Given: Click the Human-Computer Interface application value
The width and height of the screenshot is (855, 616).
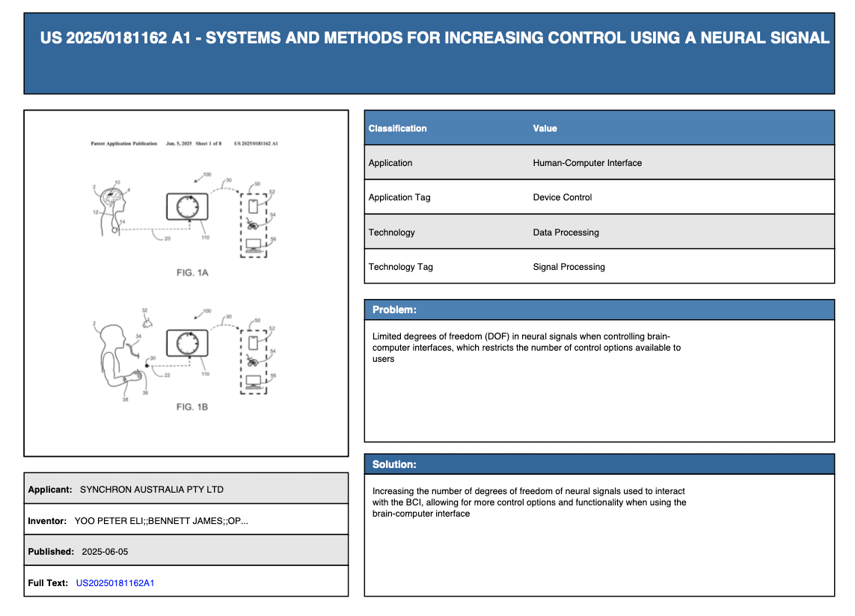Looking at the screenshot, I should pyautogui.click(x=587, y=163).
